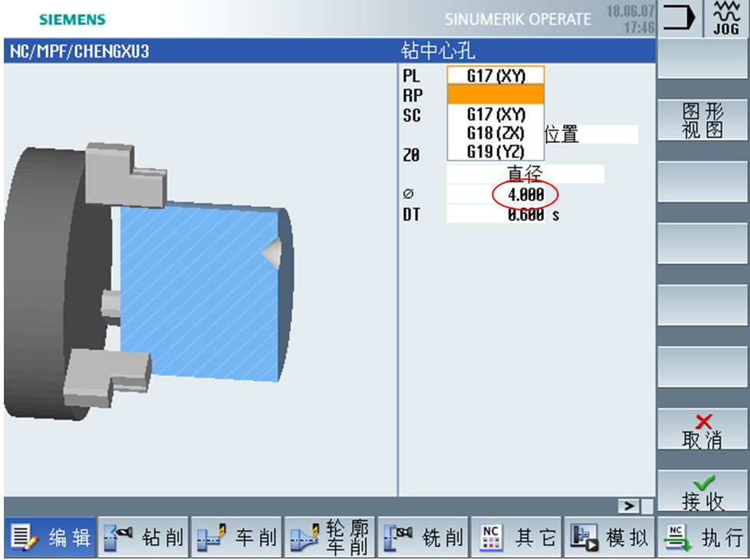Select G17 (XY) from the dropdown list
The height and width of the screenshot is (560, 750).
click(496, 114)
